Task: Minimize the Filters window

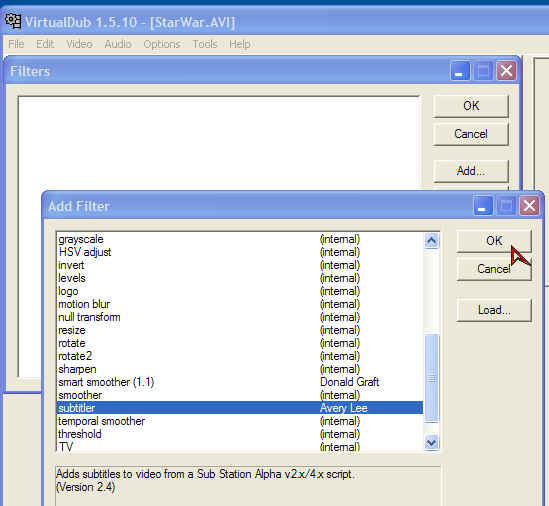Action: pyautogui.click(x=460, y=71)
